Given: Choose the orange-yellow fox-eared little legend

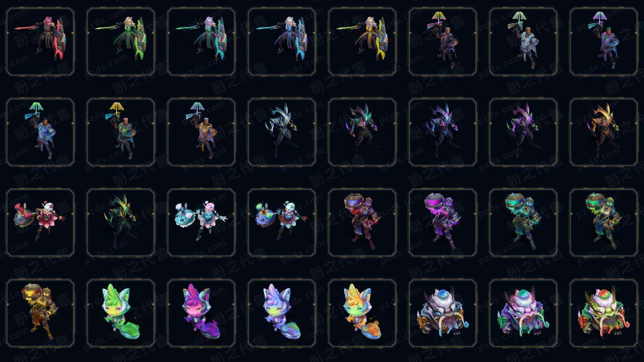Looking at the screenshot, I should click(x=362, y=313).
